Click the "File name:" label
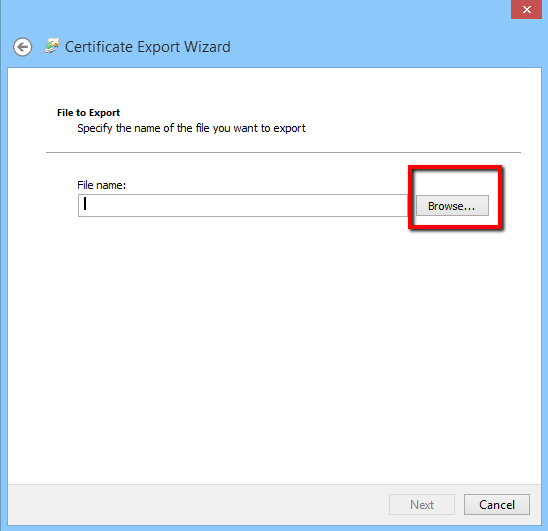The image size is (548, 531). (x=101, y=185)
